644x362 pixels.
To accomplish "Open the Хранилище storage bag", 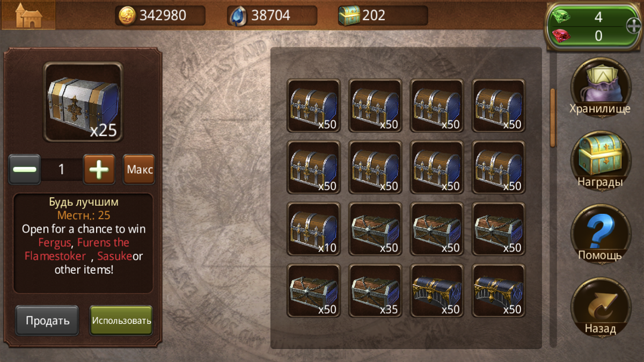I will pyautogui.click(x=600, y=87).
